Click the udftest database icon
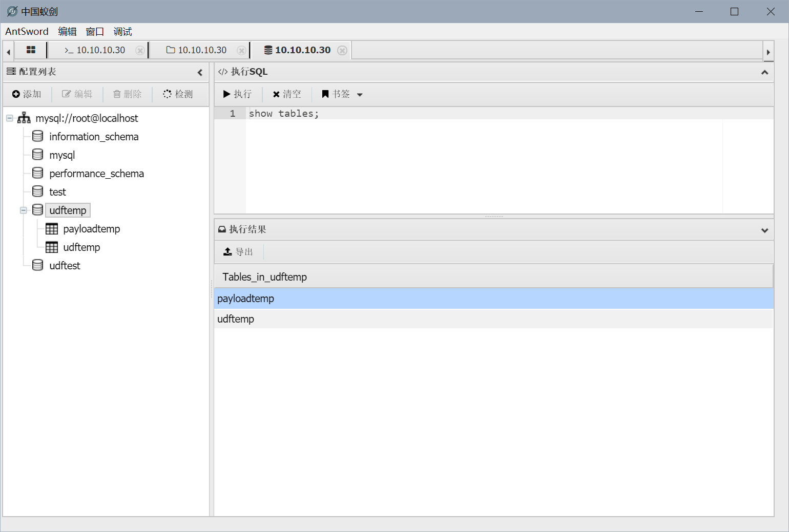The width and height of the screenshot is (789, 532). pyautogui.click(x=38, y=265)
